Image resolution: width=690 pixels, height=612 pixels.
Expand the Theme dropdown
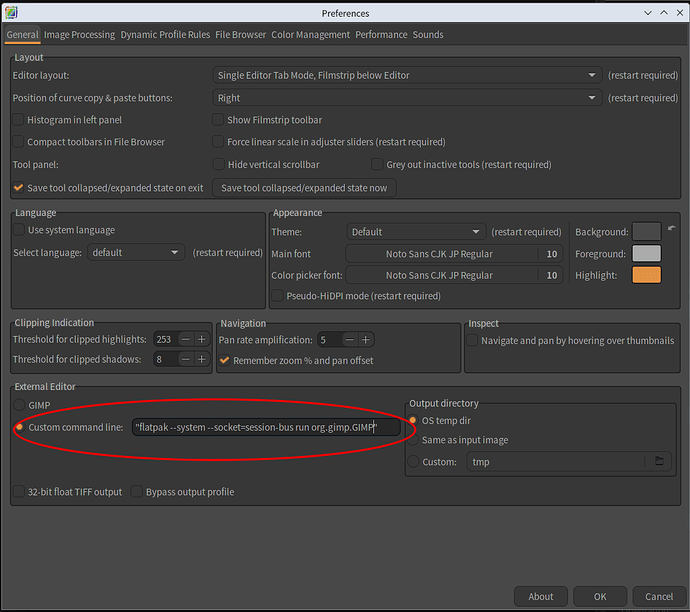pyautogui.click(x=415, y=232)
